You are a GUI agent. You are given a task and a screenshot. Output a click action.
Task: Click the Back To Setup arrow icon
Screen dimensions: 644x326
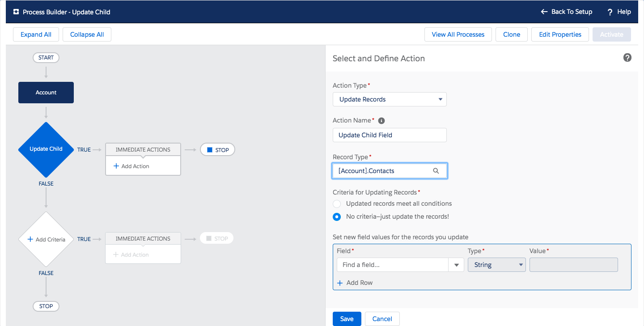[x=544, y=12]
